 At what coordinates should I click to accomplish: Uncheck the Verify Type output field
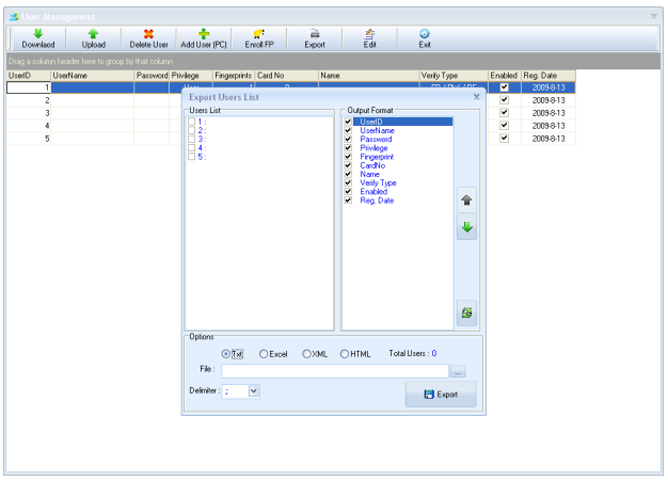pyautogui.click(x=348, y=183)
